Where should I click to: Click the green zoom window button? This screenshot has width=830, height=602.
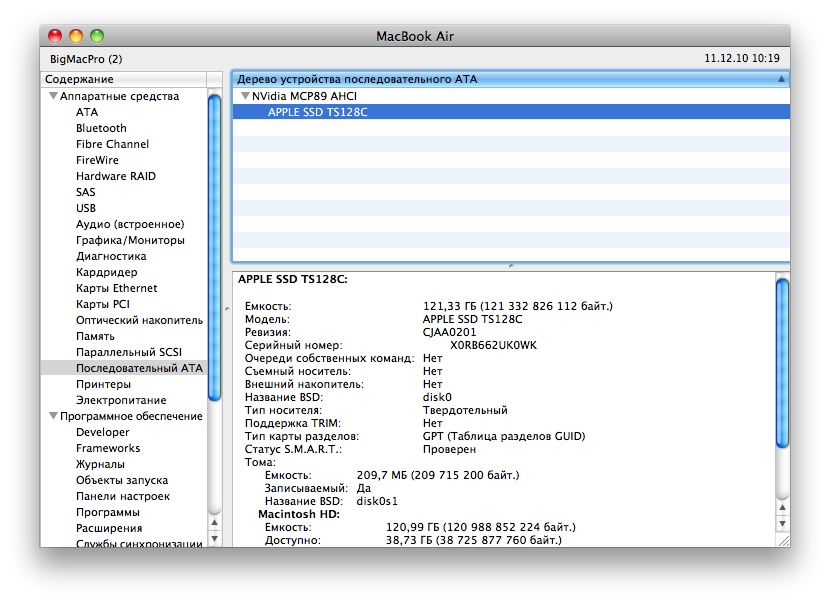coord(97,36)
